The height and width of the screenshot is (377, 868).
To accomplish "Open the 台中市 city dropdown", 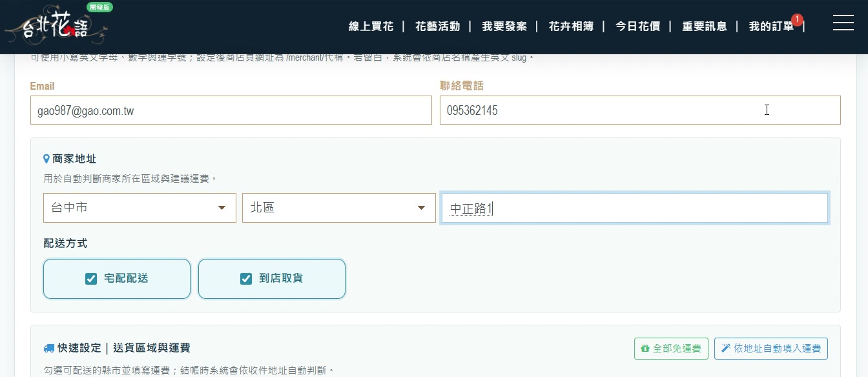I will (139, 208).
